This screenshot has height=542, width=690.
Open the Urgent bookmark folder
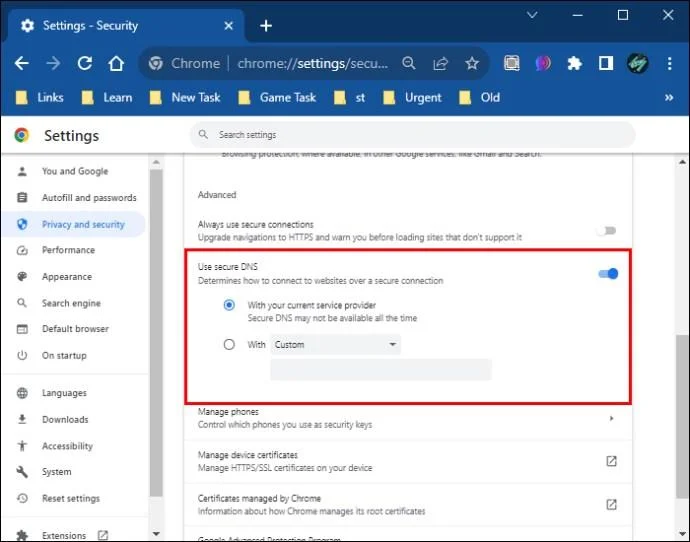412,98
